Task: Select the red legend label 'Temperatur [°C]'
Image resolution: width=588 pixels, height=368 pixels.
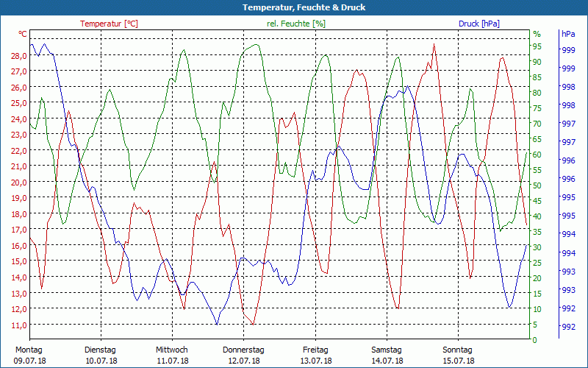Action: coord(109,24)
